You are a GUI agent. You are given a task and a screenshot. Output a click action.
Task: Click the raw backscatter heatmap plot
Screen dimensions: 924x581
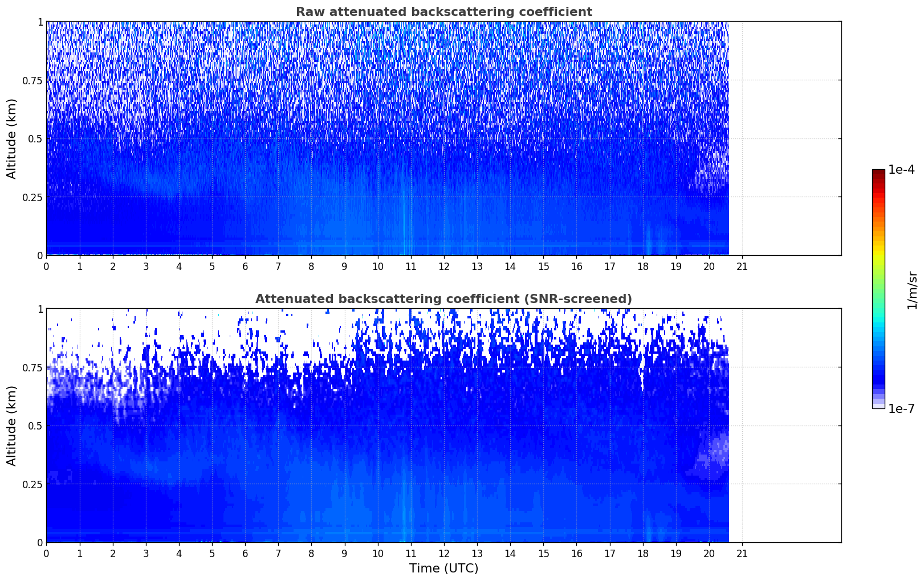(x=443, y=138)
